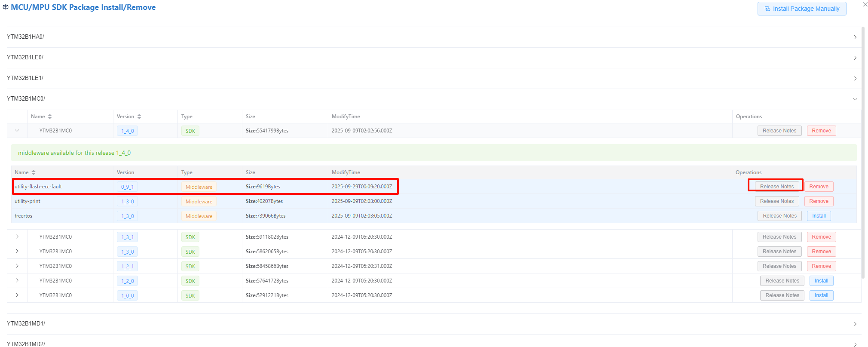
Task: Expand the YTM32B1MC0 1_3_1 SDK row
Action: (17, 237)
